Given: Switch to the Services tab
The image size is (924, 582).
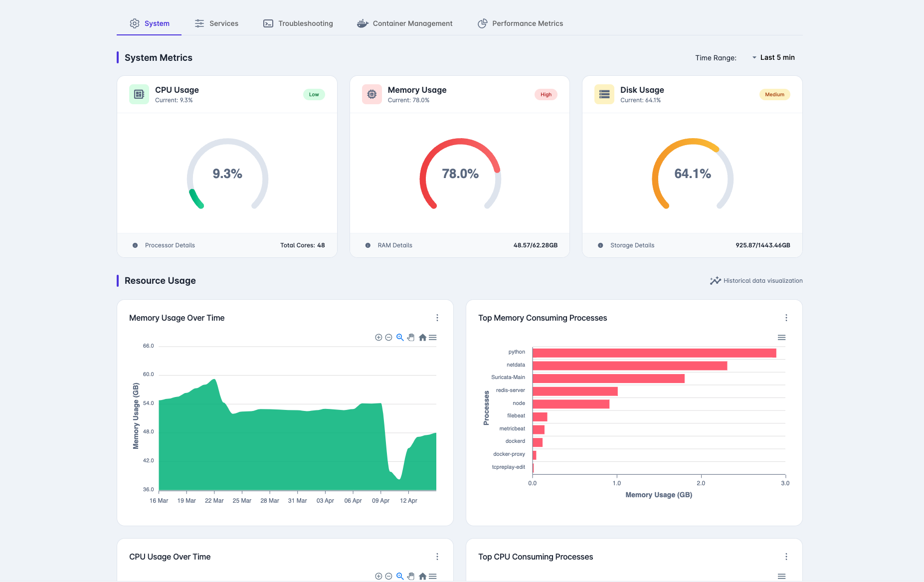Looking at the screenshot, I should tap(216, 23).
